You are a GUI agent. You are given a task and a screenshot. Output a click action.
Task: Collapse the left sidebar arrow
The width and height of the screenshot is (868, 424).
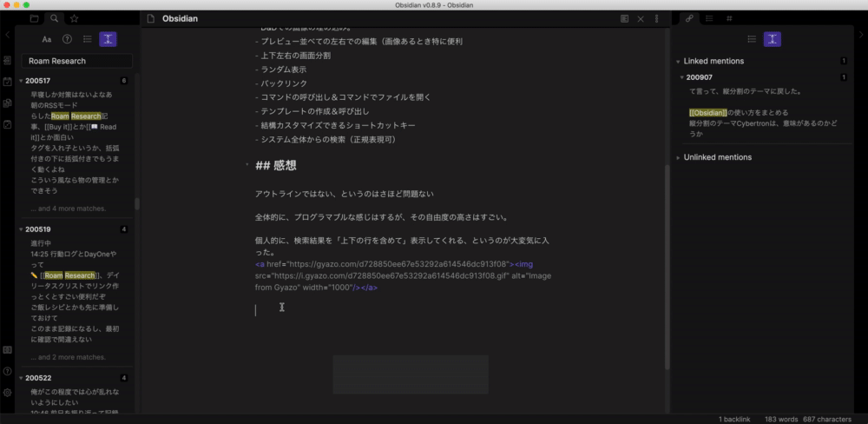click(x=8, y=35)
